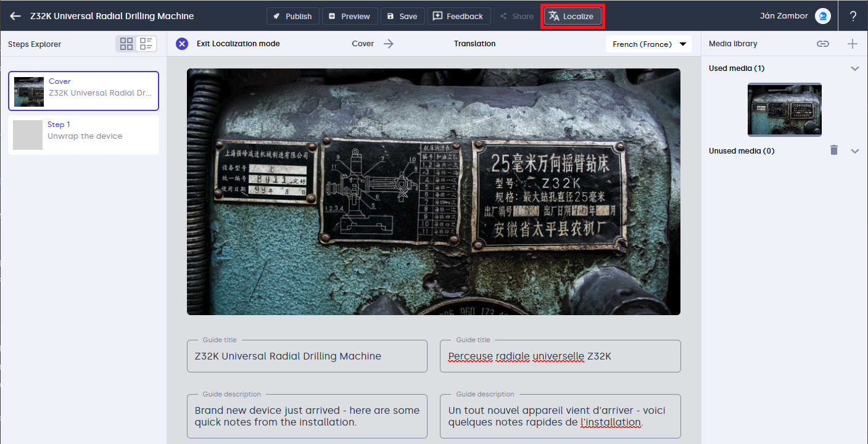The height and width of the screenshot is (444, 868).
Task: Click the back arrow icon
Action: click(15, 16)
